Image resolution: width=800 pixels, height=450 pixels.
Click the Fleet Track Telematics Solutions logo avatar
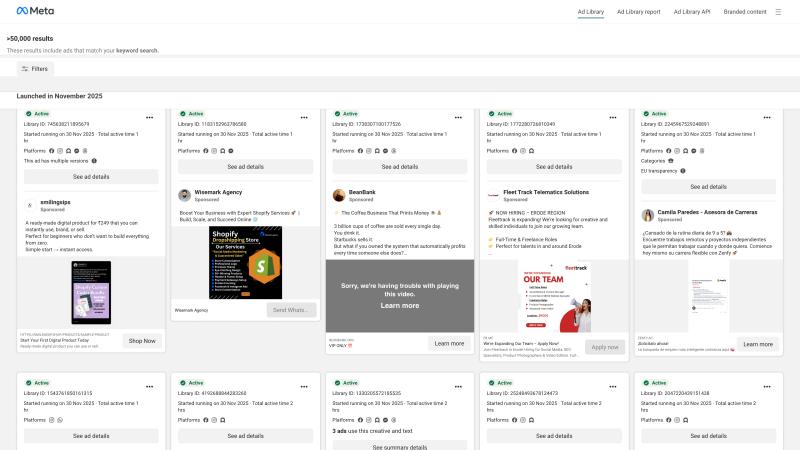[x=493, y=195]
